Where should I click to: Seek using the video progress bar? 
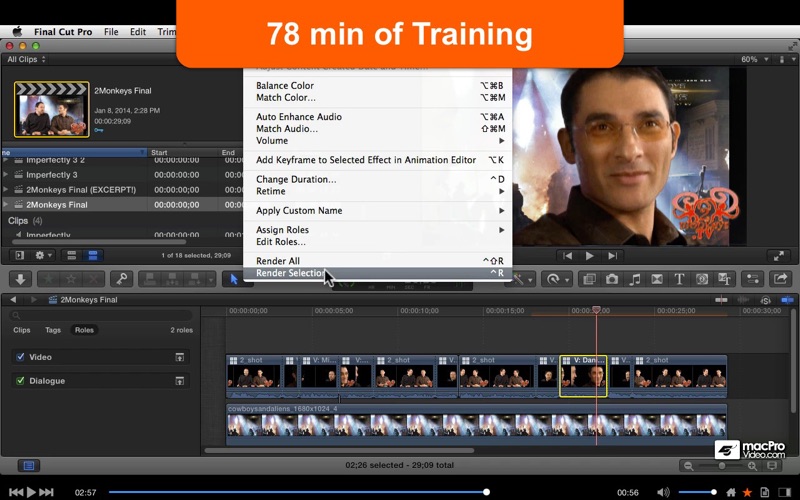coord(298,492)
